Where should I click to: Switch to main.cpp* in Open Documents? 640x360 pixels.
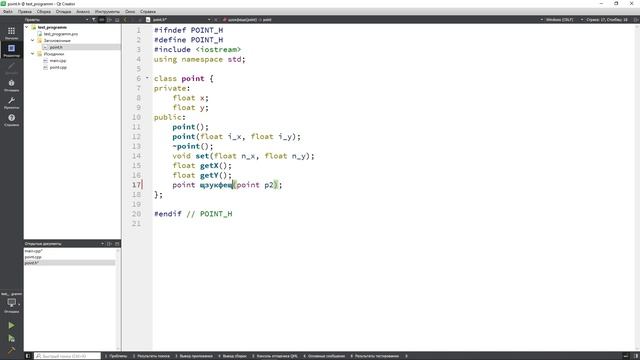pyautogui.click(x=33, y=251)
